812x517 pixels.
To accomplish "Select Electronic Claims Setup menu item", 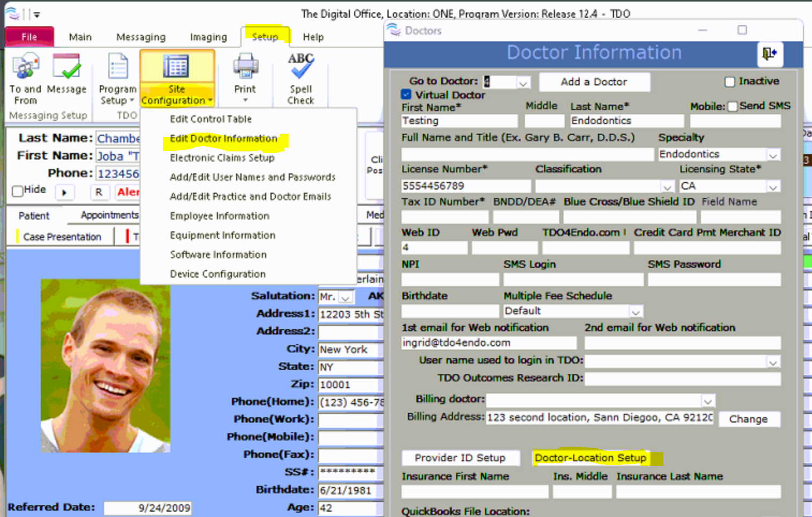I will coord(222,158).
